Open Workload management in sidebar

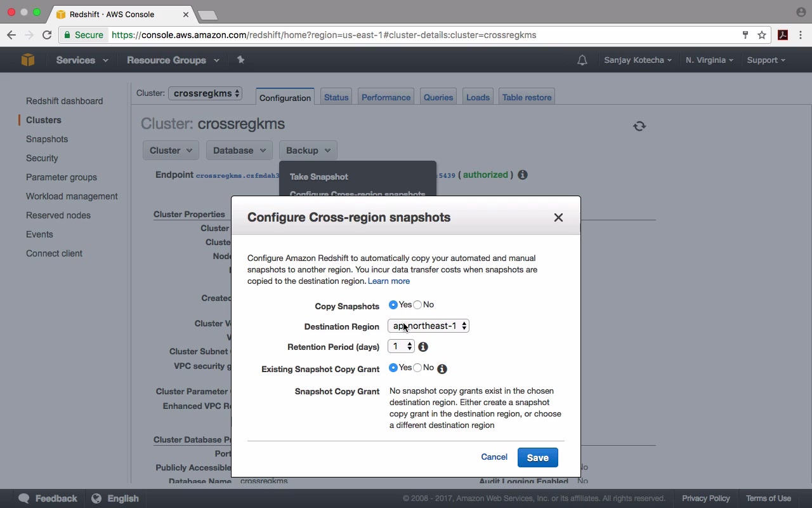click(72, 196)
